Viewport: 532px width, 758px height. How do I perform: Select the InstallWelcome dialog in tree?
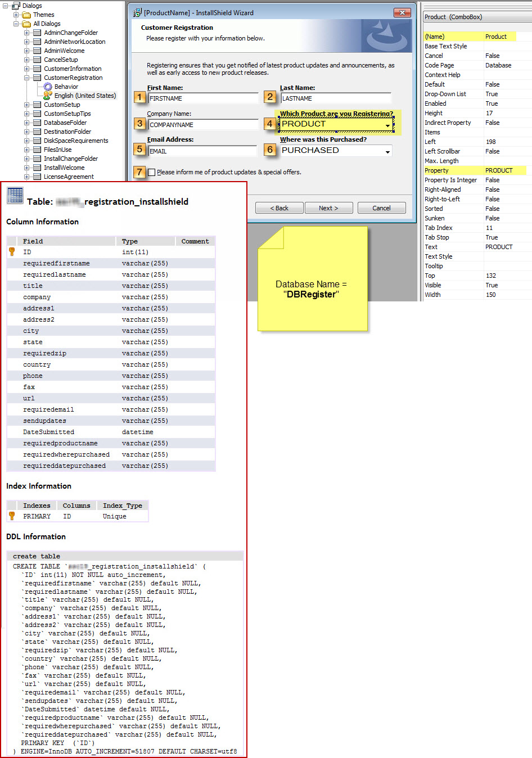pyautogui.click(x=64, y=168)
